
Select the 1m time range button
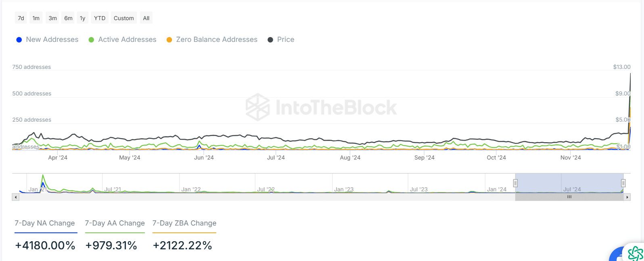coord(36,18)
